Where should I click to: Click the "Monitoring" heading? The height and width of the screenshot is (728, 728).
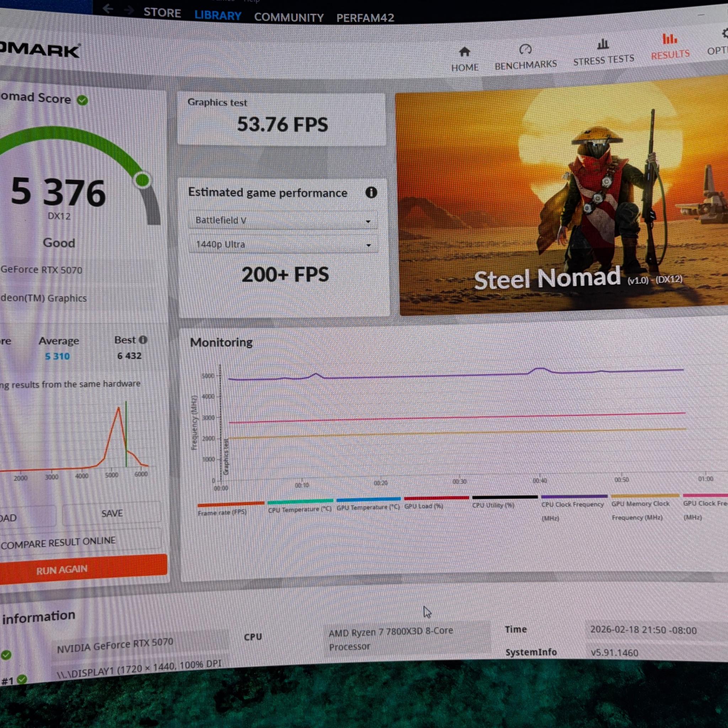[221, 342]
